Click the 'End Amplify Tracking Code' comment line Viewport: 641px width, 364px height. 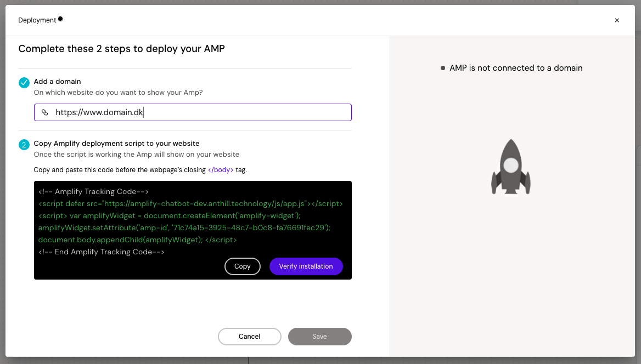click(x=102, y=252)
